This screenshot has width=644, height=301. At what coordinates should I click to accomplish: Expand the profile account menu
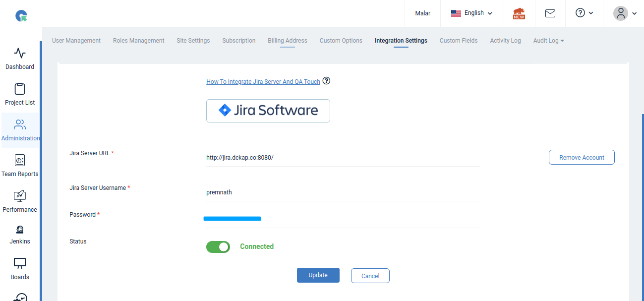coord(624,13)
